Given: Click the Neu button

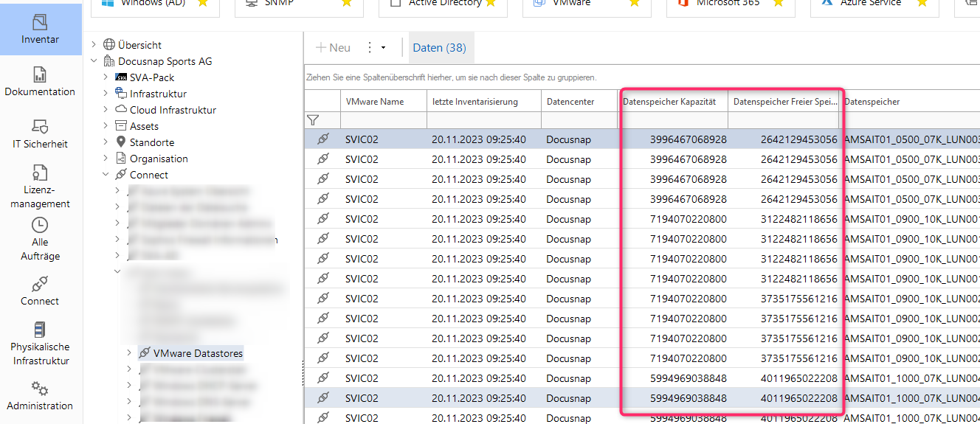Looking at the screenshot, I should (x=333, y=48).
